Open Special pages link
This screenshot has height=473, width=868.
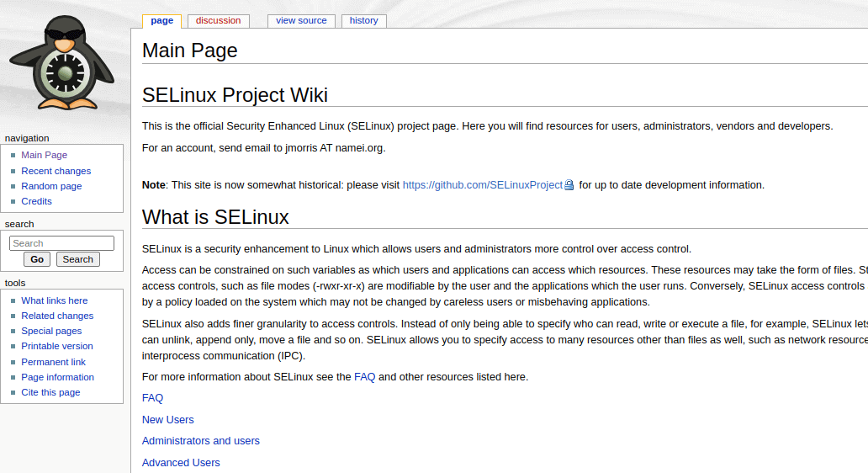click(51, 332)
